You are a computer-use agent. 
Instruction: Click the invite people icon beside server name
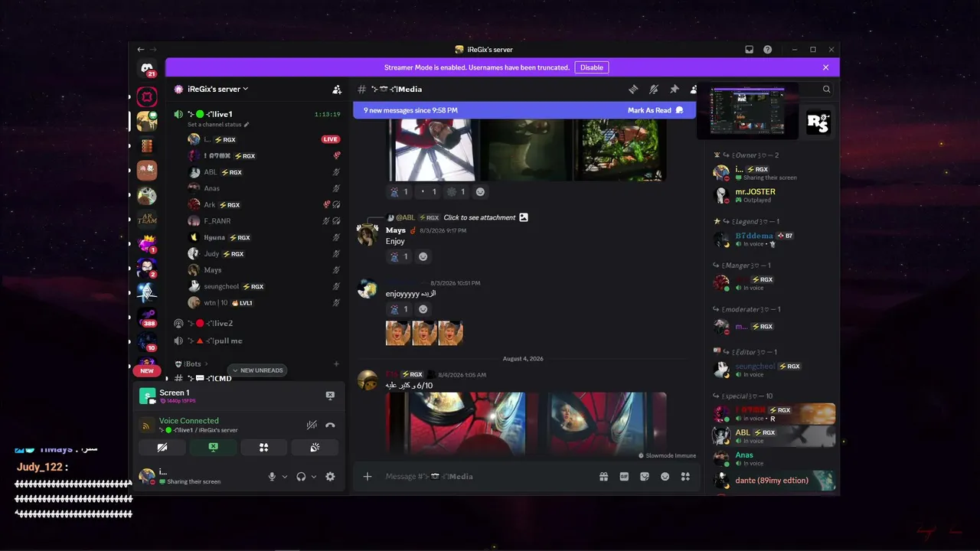337,90
